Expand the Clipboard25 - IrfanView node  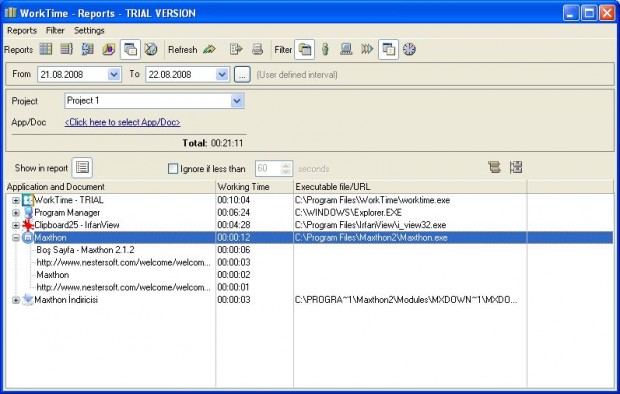tap(16, 225)
